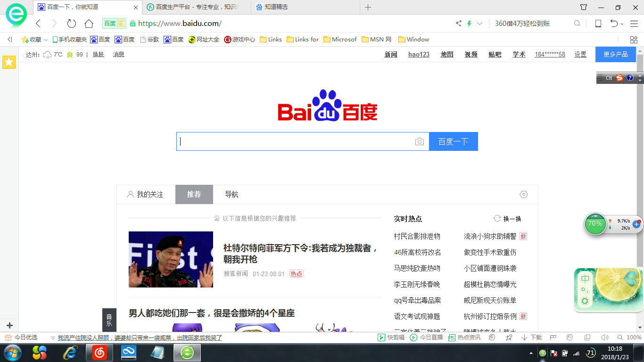Open the 设置 settings link
The height and width of the screenshot is (362, 644).
[580, 54]
